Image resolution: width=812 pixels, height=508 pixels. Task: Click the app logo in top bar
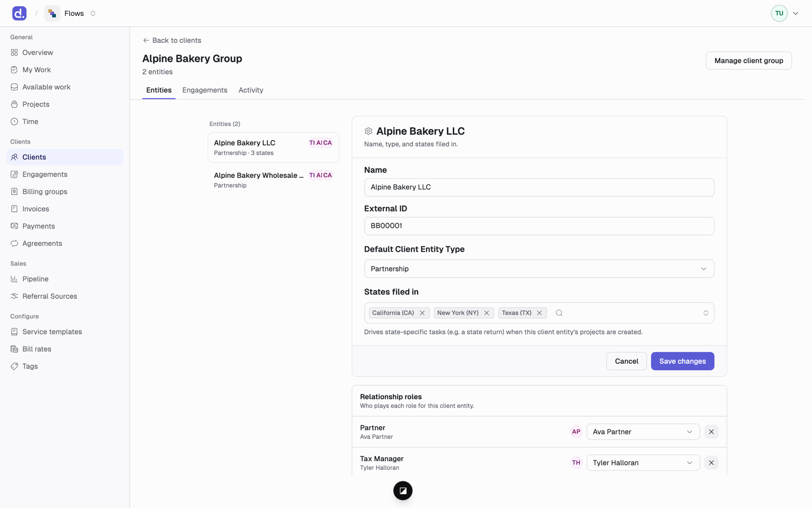[19, 13]
